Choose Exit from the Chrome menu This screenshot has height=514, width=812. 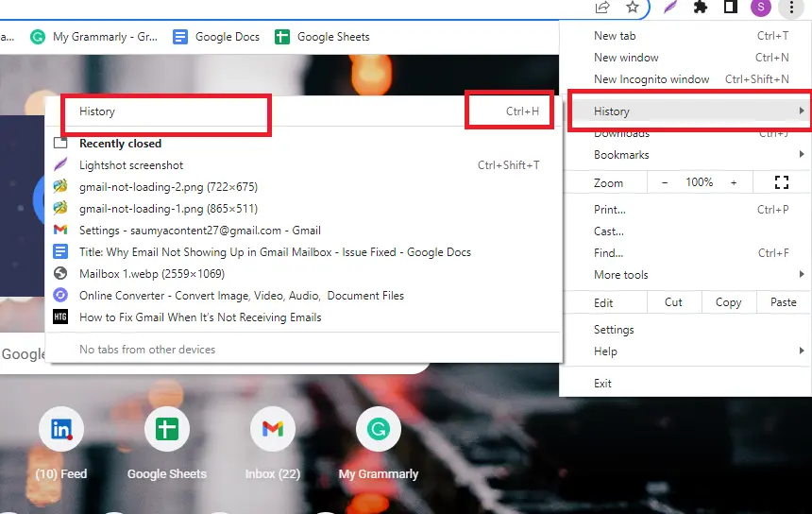pos(686,384)
